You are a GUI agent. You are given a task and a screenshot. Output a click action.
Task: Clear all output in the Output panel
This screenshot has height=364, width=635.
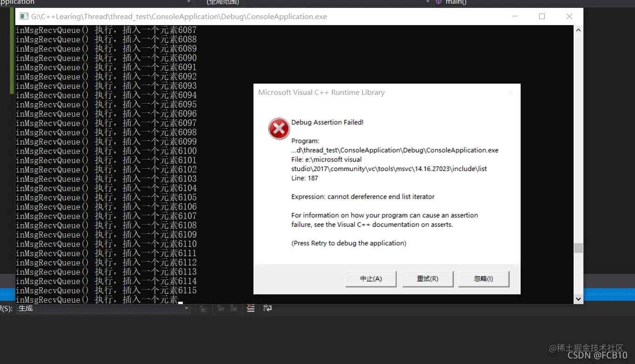[250, 308]
